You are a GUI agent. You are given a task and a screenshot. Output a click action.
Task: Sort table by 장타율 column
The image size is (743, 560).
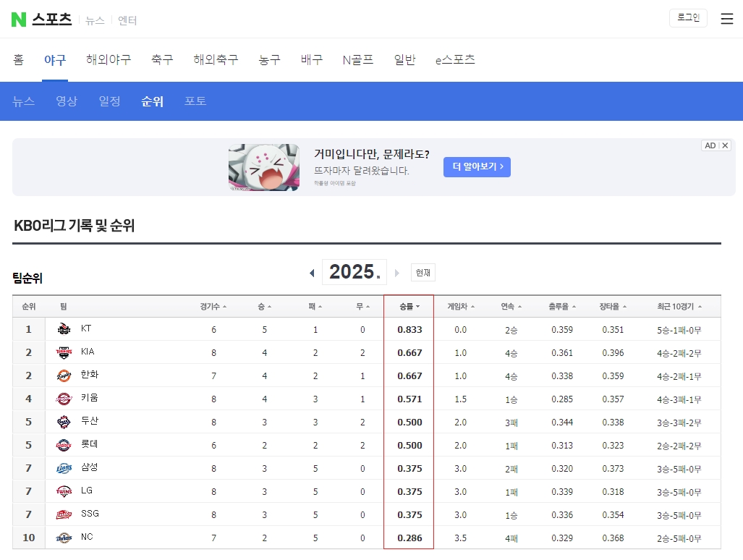point(613,307)
